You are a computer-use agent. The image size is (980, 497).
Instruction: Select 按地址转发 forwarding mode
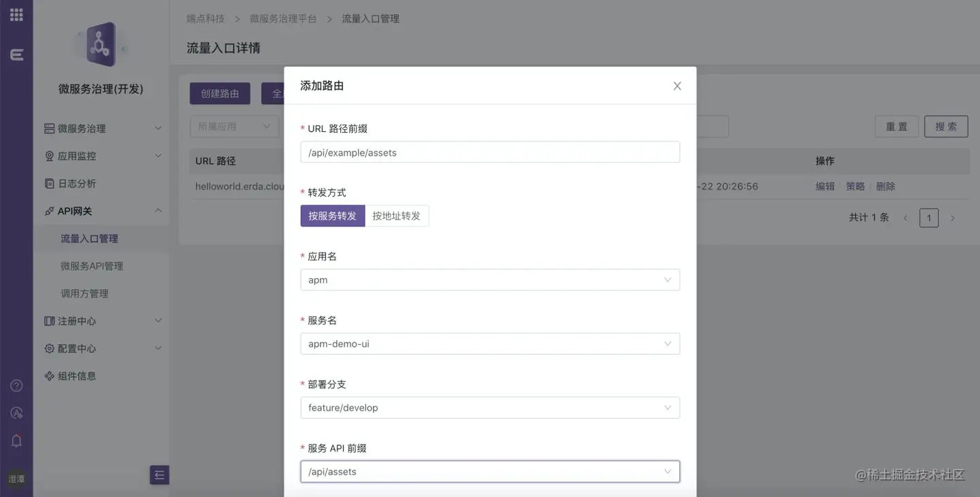397,216
